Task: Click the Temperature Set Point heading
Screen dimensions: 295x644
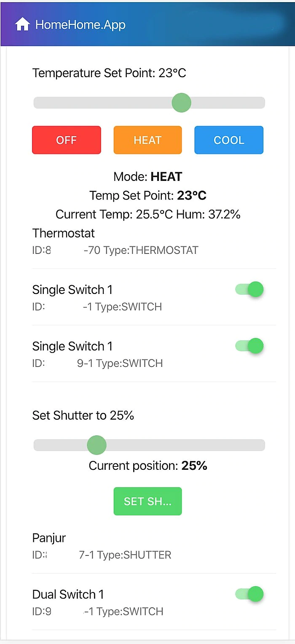Action: point(109,73)
